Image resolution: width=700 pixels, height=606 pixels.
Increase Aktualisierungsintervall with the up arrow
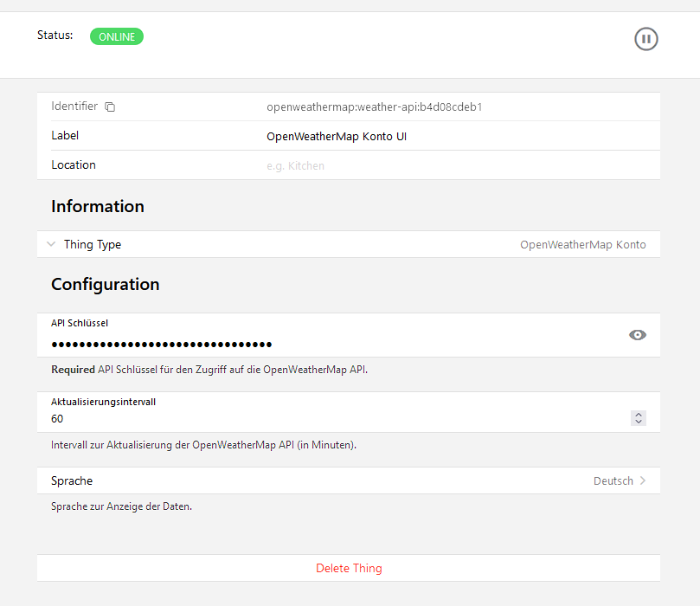(639, 415)
